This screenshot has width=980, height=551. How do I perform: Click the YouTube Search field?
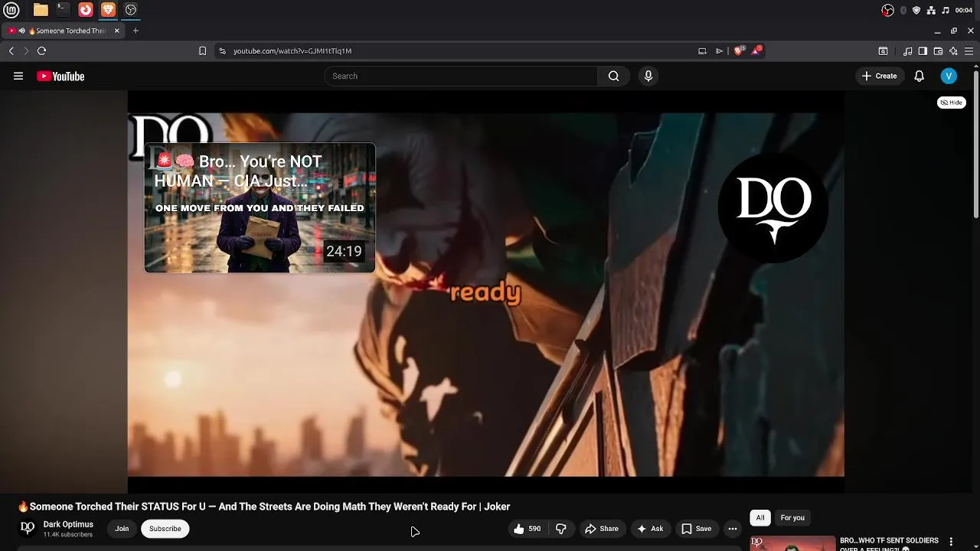(460, 76)
